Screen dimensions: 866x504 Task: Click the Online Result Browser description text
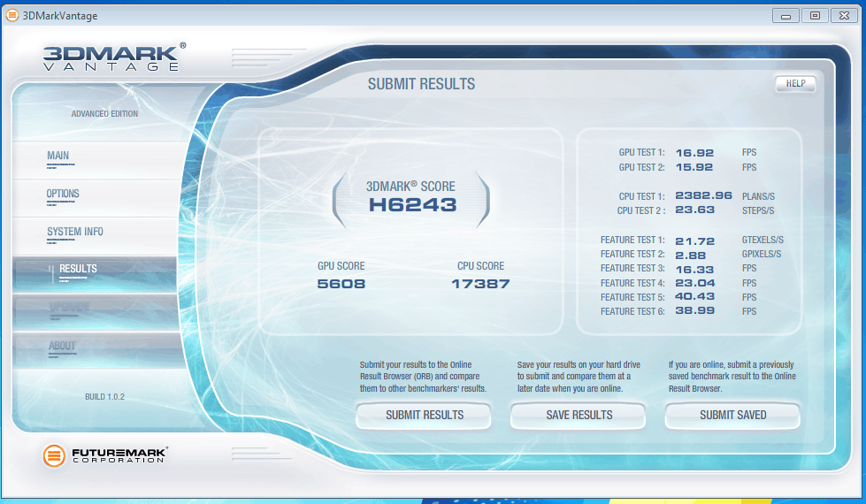pos(423,377)
